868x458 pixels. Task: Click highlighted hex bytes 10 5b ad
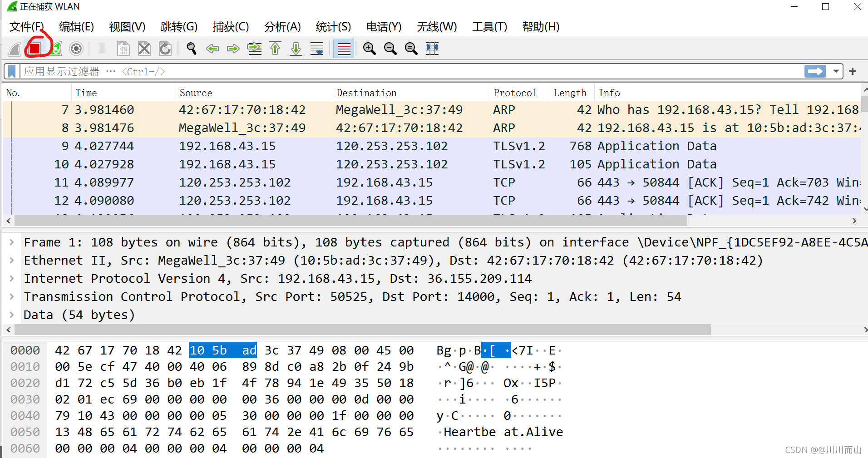pos(223,350)
